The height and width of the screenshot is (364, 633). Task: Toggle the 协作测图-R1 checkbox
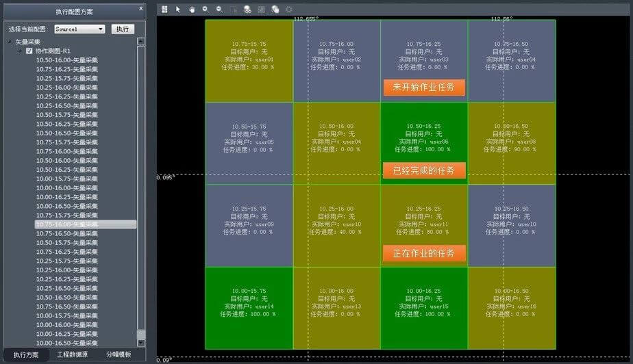tap(29, 51)
